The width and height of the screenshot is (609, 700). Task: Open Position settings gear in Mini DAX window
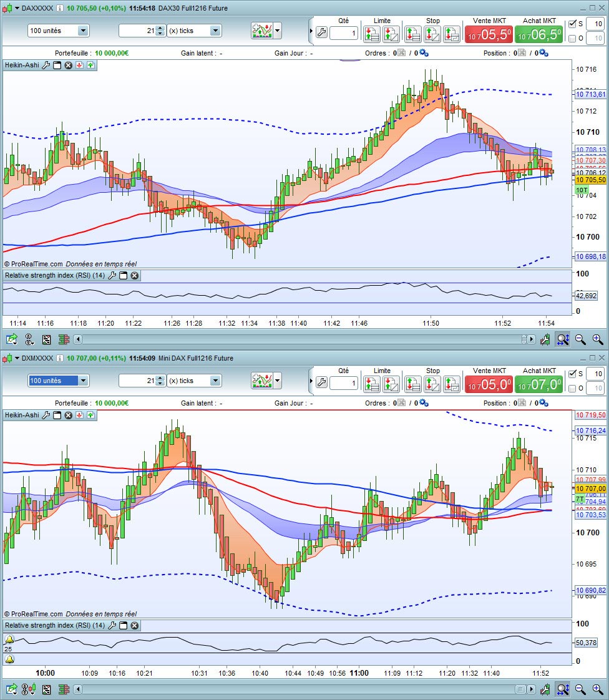(544, 403)
